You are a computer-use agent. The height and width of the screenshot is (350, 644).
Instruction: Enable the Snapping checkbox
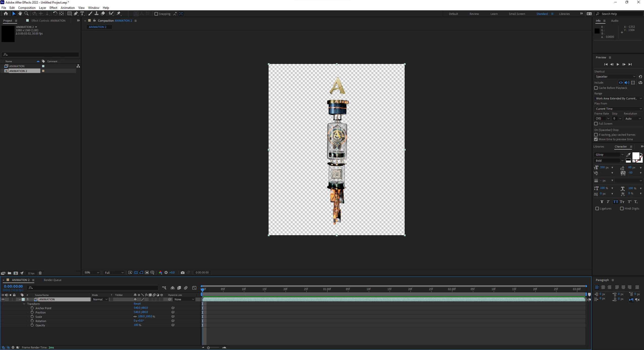click(156, 14)
